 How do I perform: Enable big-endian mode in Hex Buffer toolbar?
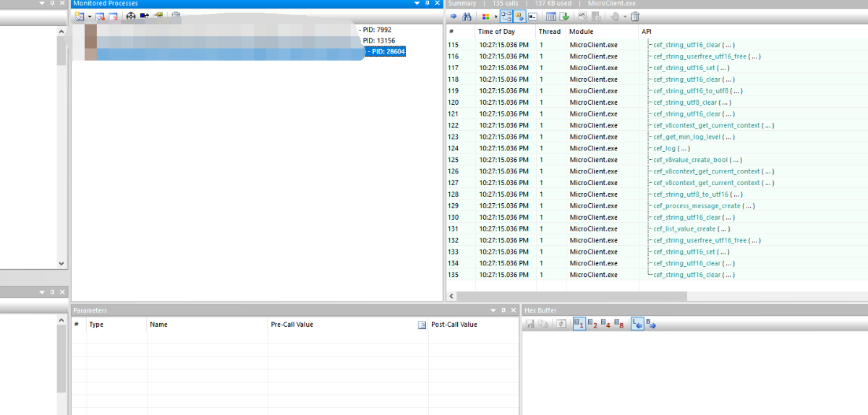[x=650, y=324]
